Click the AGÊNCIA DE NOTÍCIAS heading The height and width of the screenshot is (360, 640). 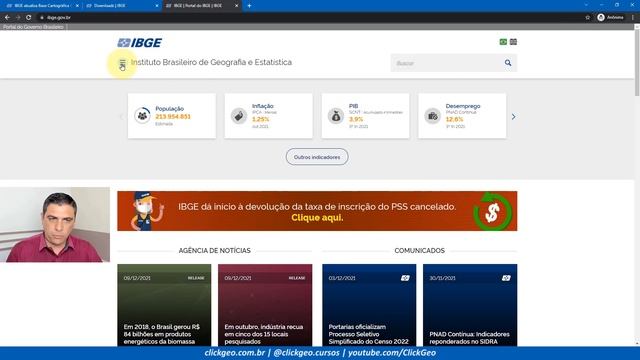pos(215,251)
